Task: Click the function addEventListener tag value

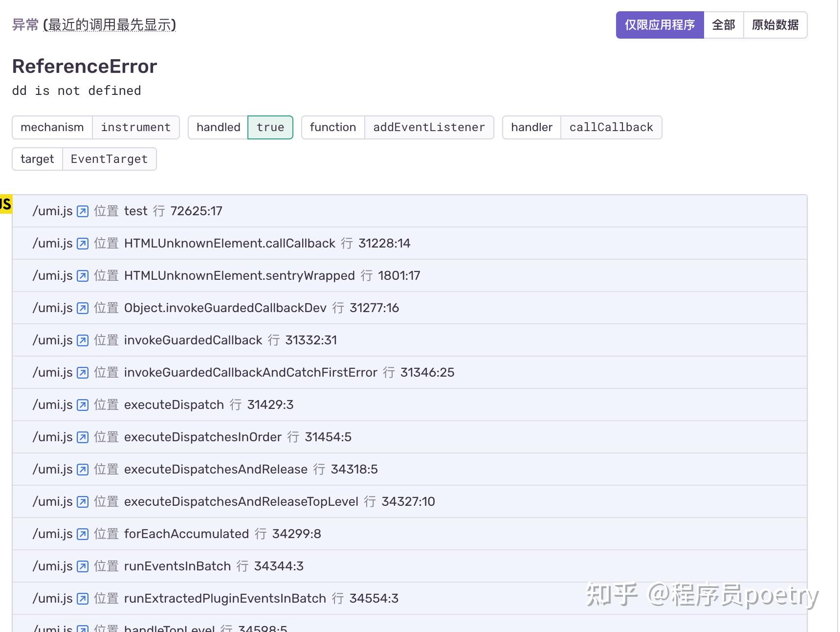Action: coord(429,127)
